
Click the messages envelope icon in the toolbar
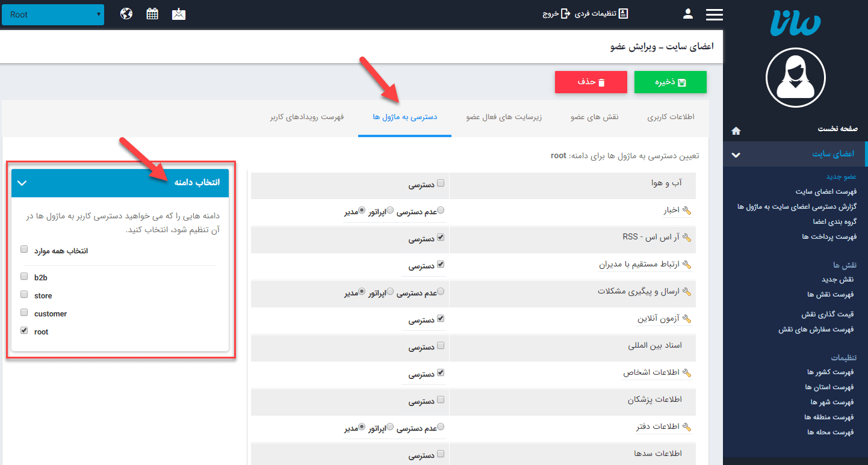pos(178,13)
